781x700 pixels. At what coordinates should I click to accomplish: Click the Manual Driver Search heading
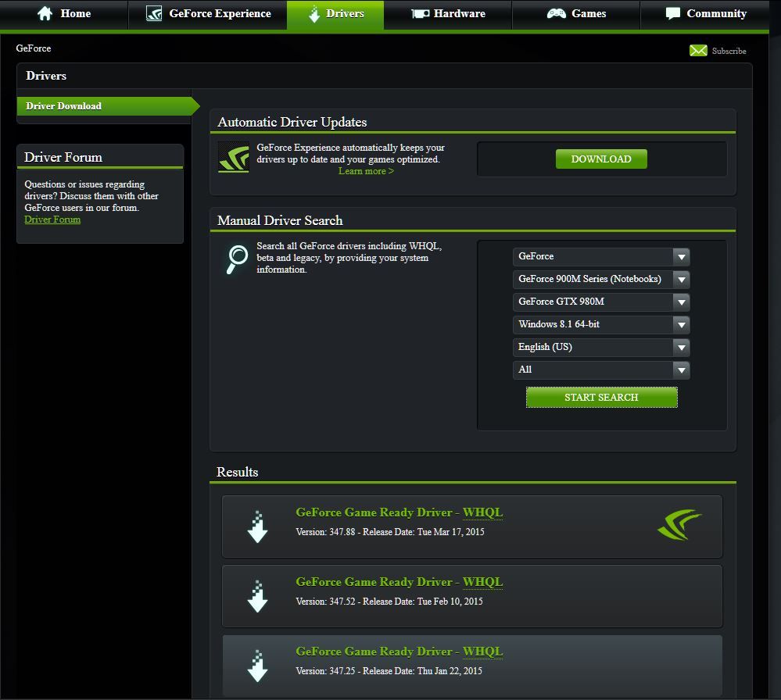click(280, 220)
